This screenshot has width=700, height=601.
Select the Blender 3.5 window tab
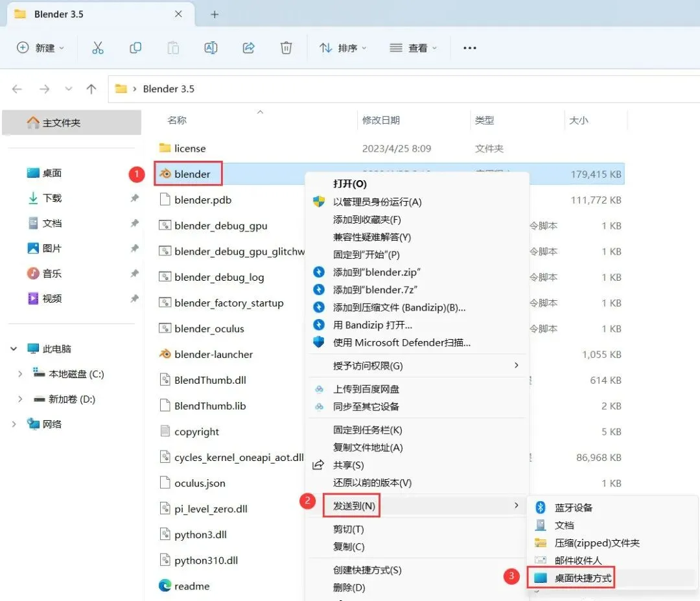[x=101, y=14]
